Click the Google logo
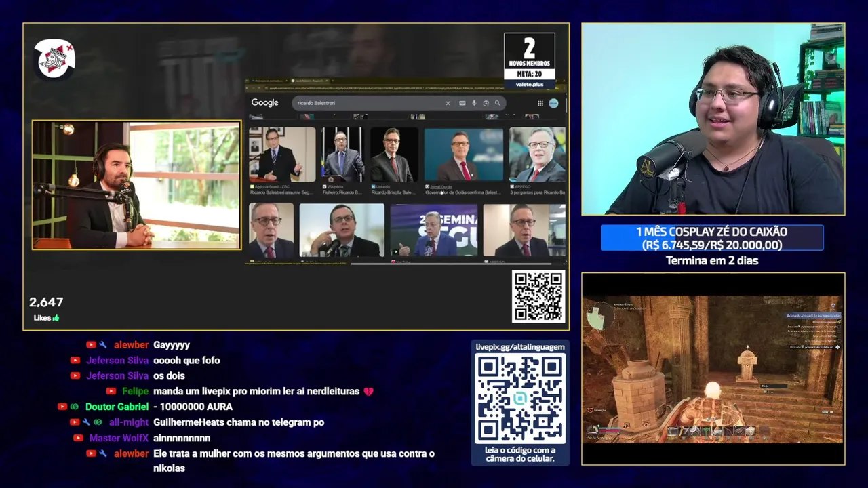868x488 pixels. pyautogui.click(x=264, y=103)
